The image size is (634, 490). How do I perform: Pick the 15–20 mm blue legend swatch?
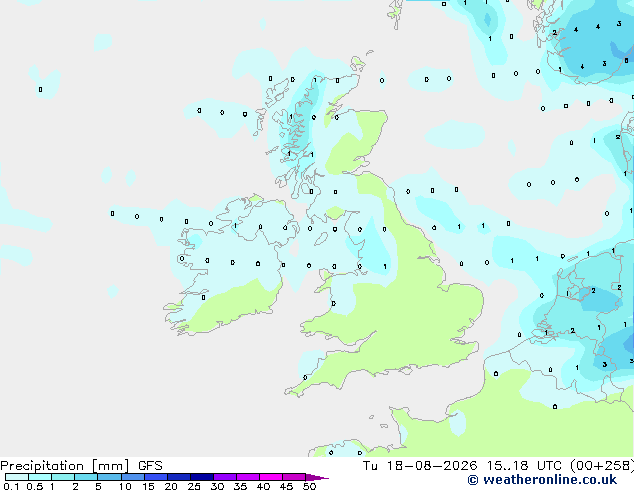pos(156,477)
